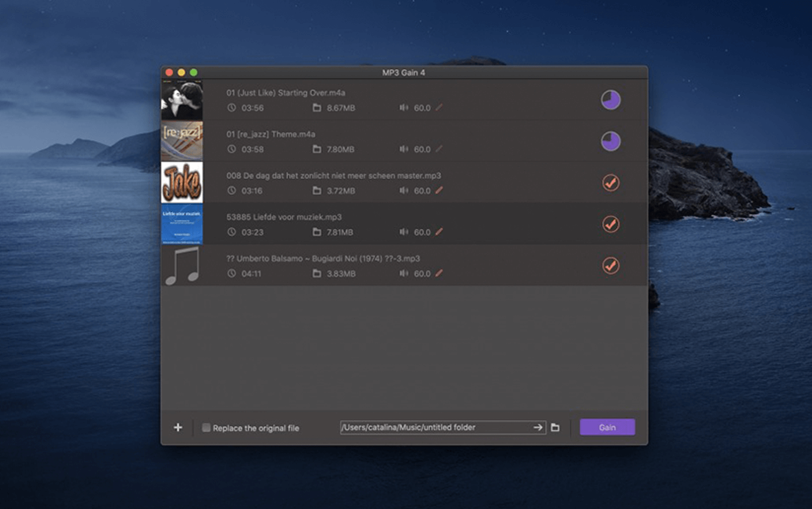Click folder icon beside 8.67MB
Image resolution: width=812 pixels, height=509 pixels.
coord(317,108)
